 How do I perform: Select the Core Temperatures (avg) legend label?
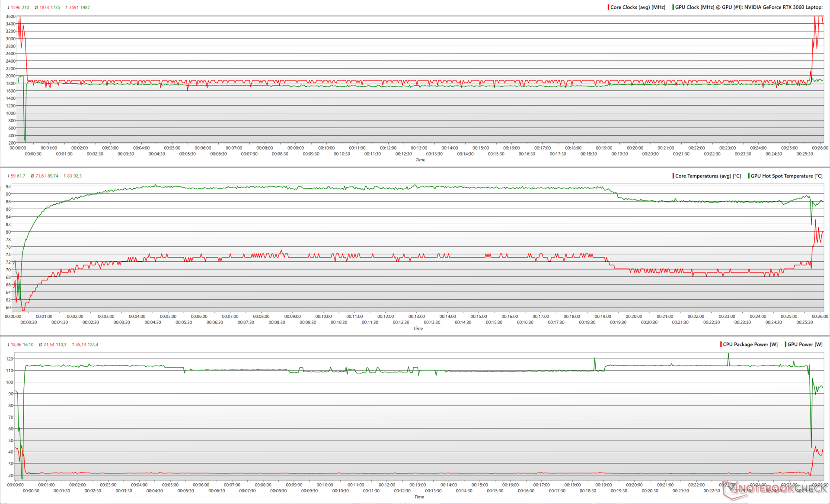(x=708, y=176)
